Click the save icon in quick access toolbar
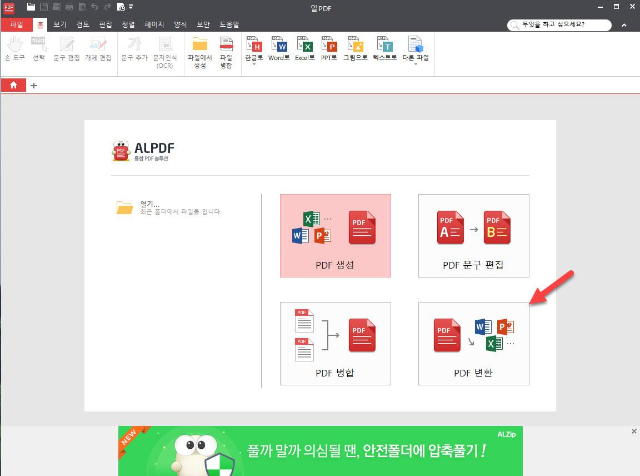640x476 pixels. click(x=44, y=7)
